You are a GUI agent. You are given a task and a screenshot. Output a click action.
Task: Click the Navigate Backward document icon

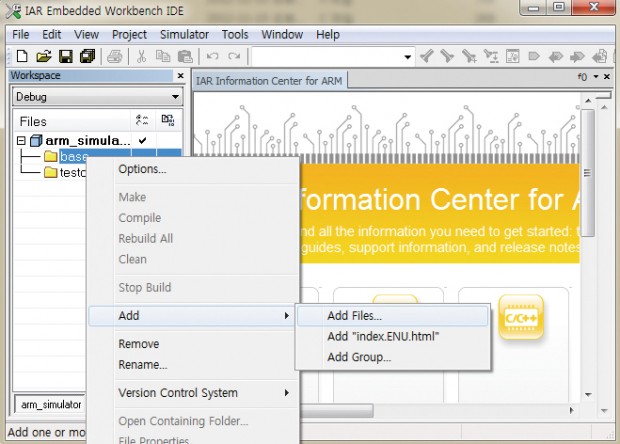599,56
